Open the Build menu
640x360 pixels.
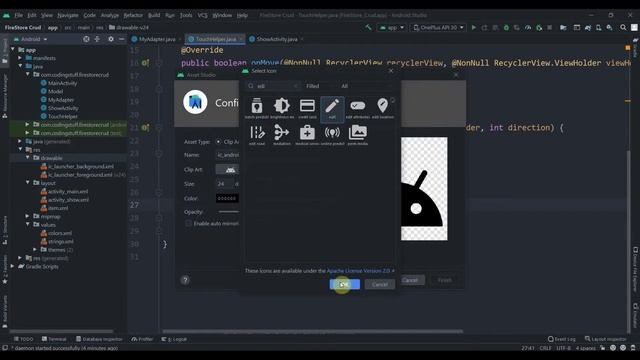click(x=154, y=15)
